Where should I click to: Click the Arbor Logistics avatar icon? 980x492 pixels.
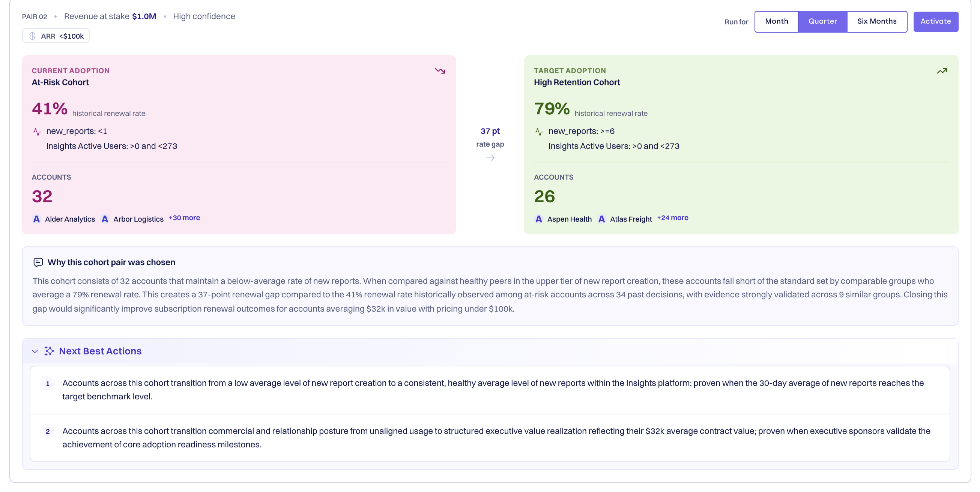[x=105, y=219]
